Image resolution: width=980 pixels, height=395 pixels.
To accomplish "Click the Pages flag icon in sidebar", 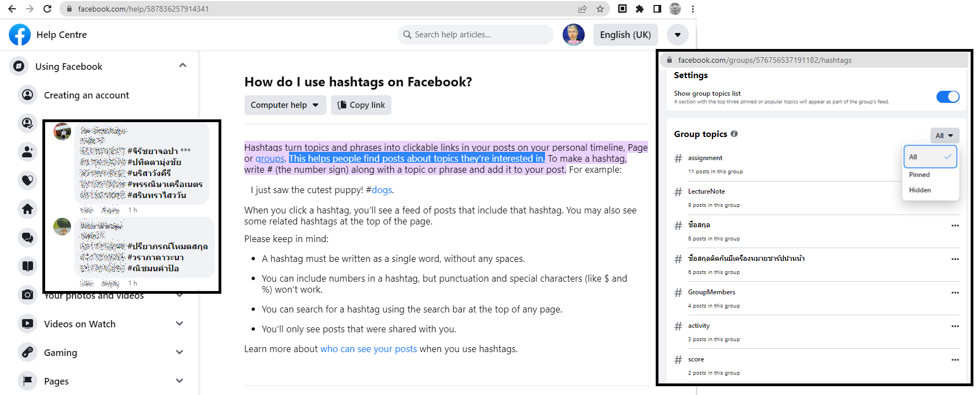I will tap(28, 381).
